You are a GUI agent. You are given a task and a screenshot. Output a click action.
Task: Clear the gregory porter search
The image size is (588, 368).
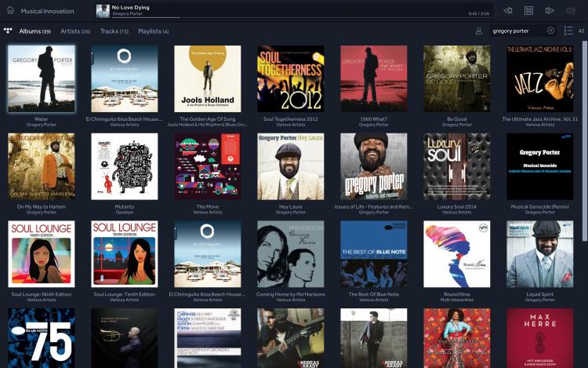coord(550,31)
